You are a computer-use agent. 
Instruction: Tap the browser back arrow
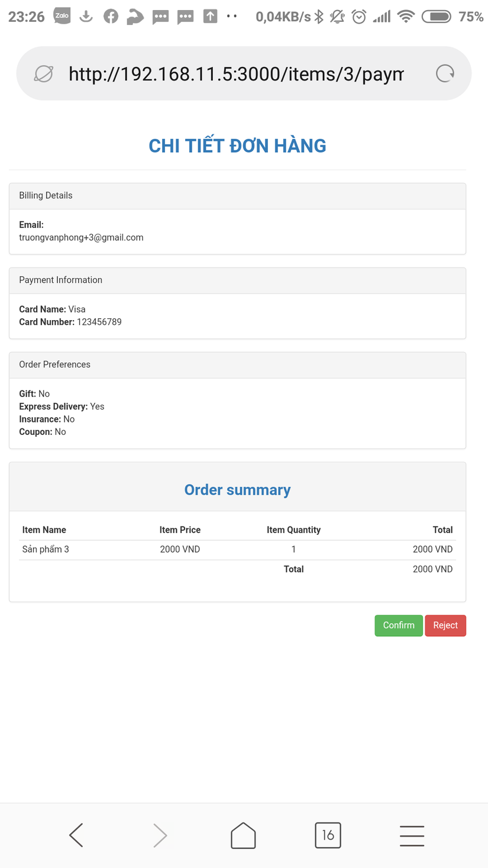(x=76, y=835)
